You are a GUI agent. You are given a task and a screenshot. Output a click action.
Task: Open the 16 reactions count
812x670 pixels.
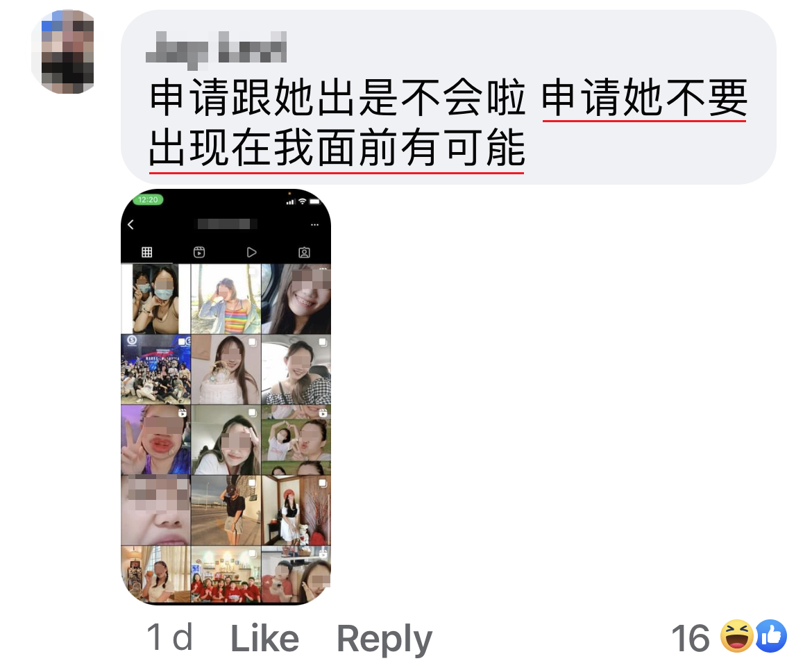tap(691, 638)
